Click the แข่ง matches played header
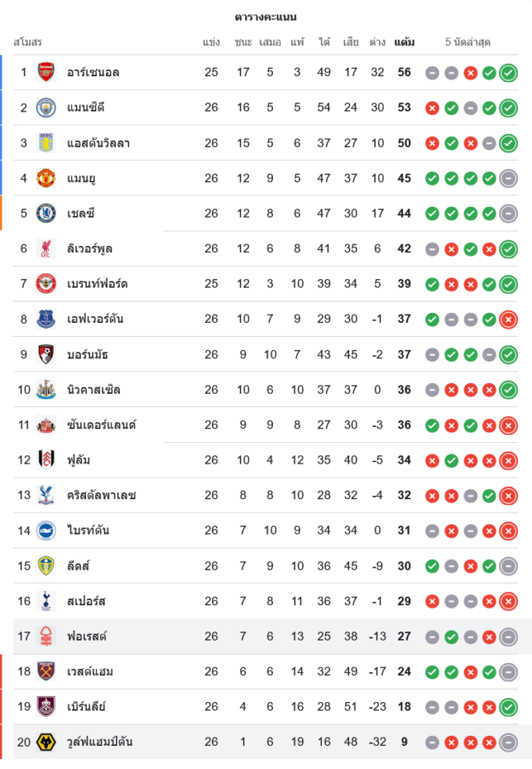Image resolution: width=532 pixels, height=769 pixels. [x=211, y=42]
